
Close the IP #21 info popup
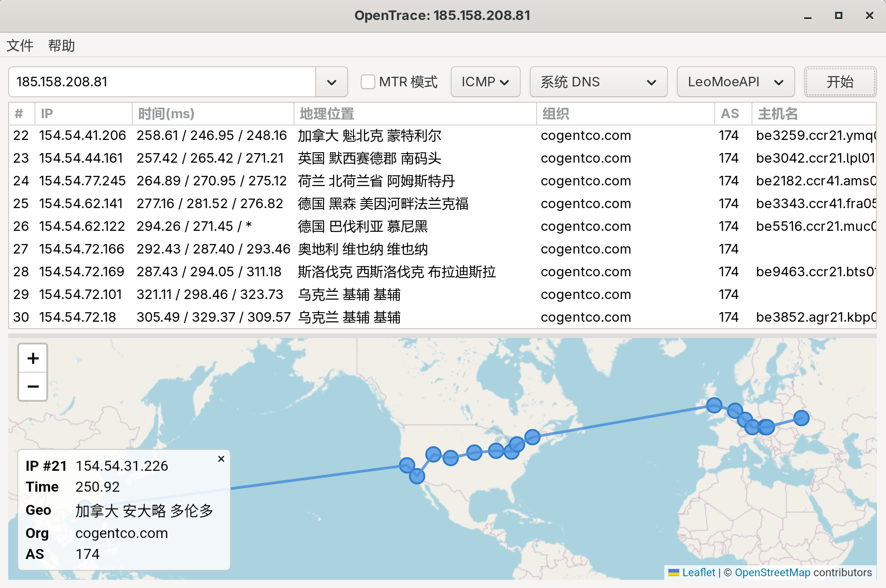pos(221,459)
